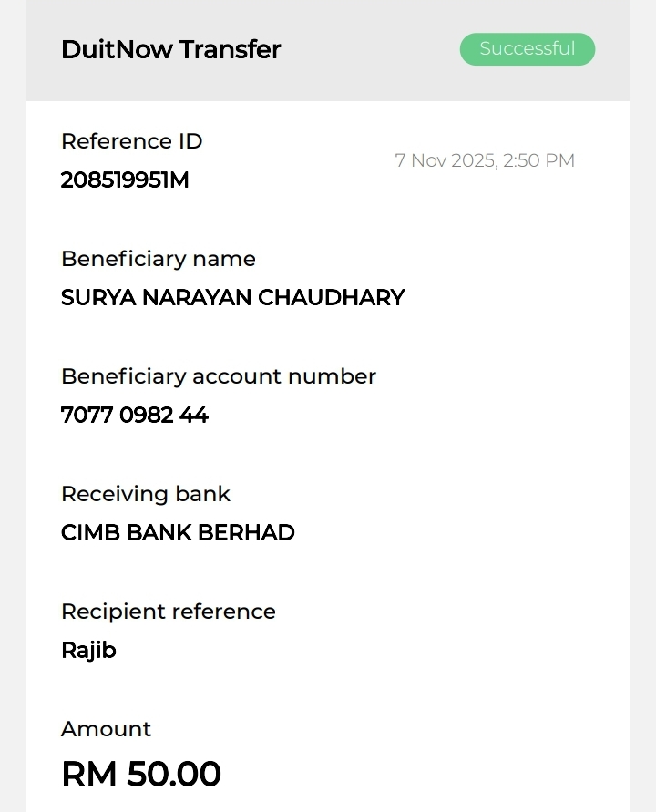
Task: Click the Beneficiary account number label
Action: point(218,376)
